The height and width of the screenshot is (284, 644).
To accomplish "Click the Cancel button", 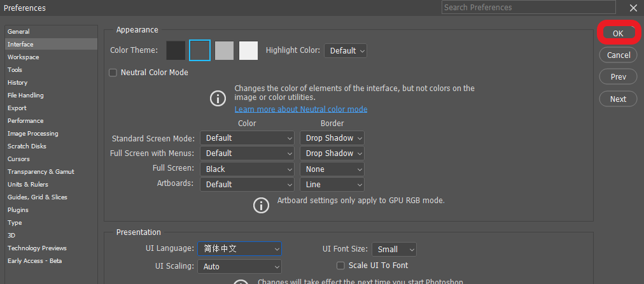I will (618, 55).
